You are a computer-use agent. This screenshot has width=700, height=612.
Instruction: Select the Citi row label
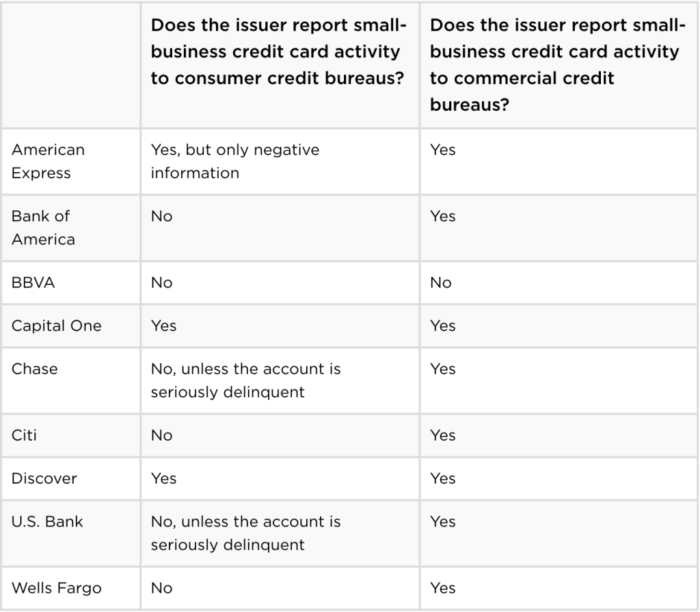click(x=24, y=435)
